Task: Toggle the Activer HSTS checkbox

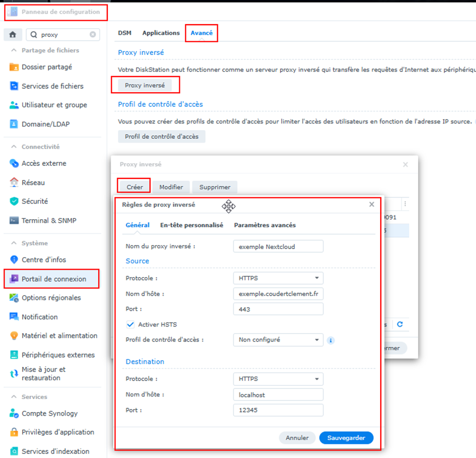Action: coord(131,324)
